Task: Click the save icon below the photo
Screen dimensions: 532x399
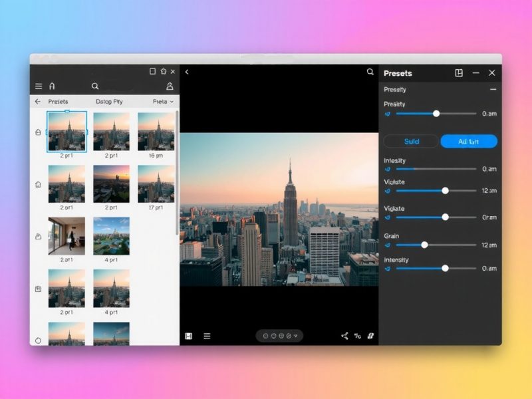Action: pos(188,336)
